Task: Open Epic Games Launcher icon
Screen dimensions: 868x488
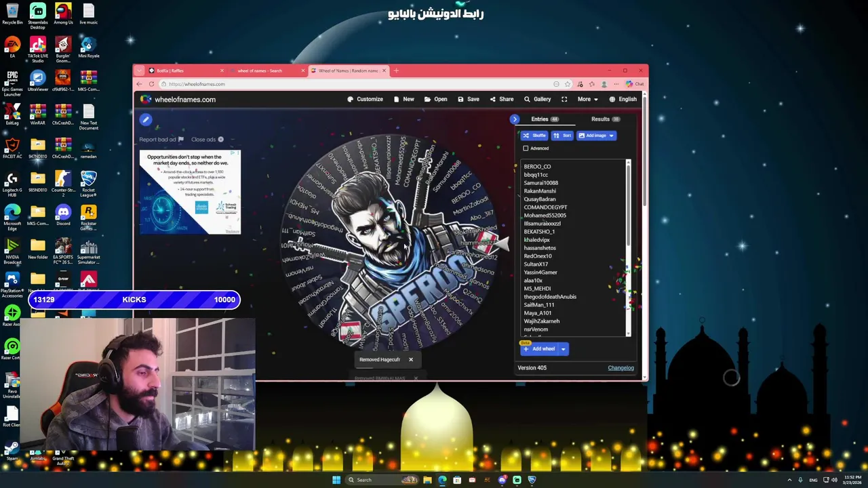Action: click(12, 83)
